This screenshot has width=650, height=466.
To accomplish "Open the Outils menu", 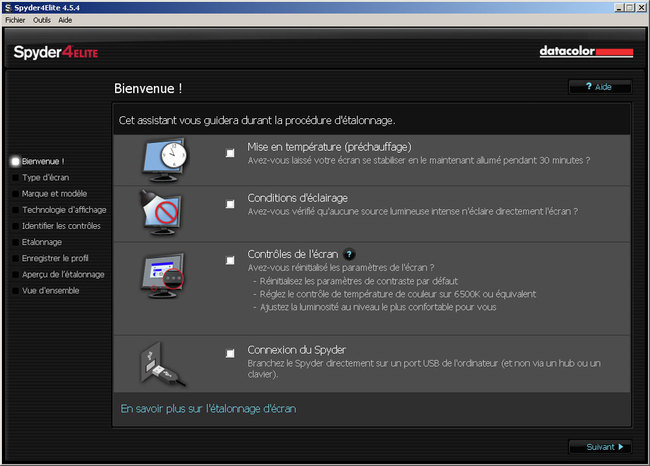I will click(x=42, y=20).
